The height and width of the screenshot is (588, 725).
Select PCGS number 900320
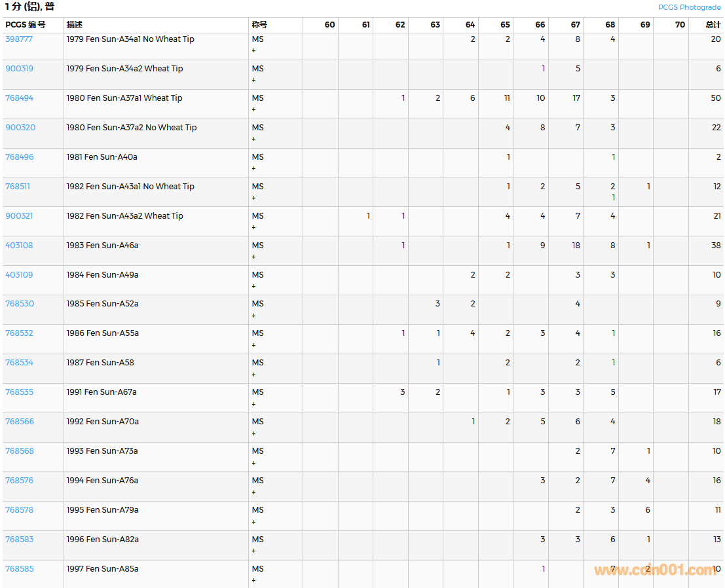coord(20,128)
